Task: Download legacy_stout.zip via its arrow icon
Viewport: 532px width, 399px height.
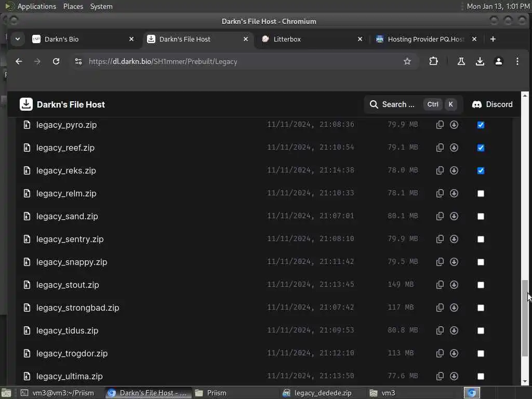Action: click(454, 285)
